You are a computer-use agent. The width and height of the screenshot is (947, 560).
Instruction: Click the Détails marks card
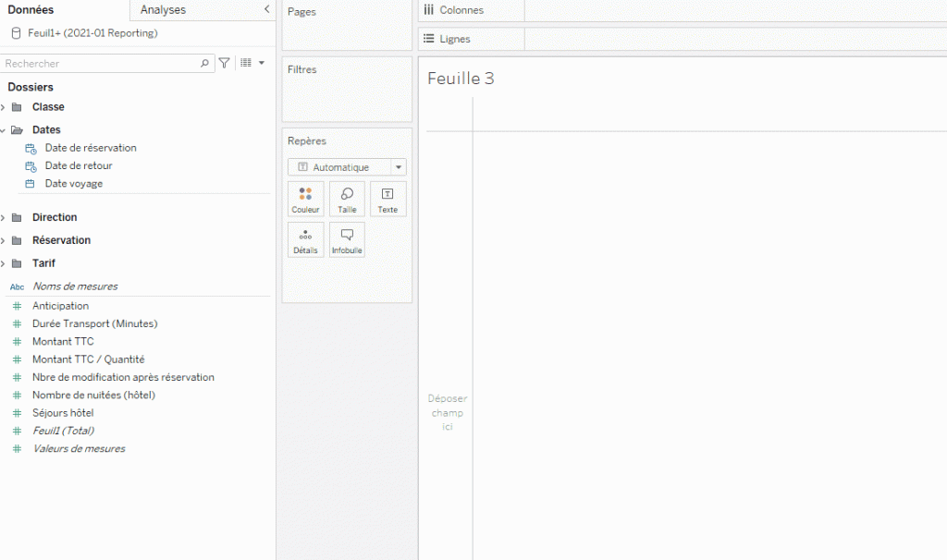(305, 240)
